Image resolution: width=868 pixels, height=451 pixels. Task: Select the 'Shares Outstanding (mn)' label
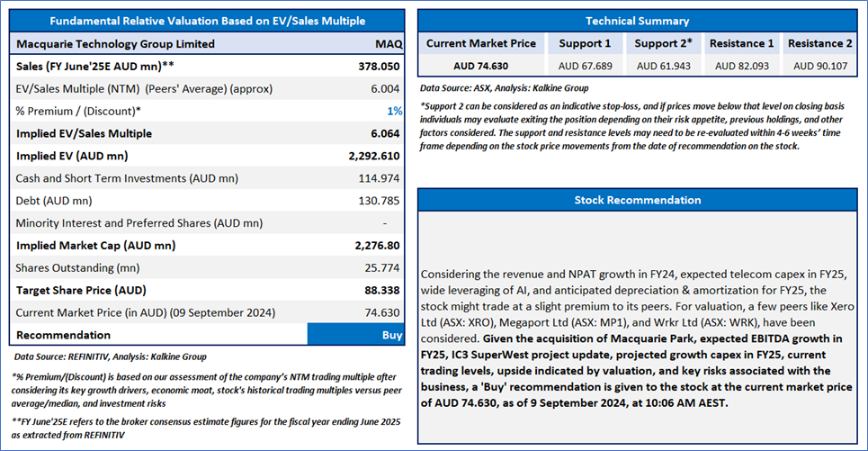coord(77,267)
